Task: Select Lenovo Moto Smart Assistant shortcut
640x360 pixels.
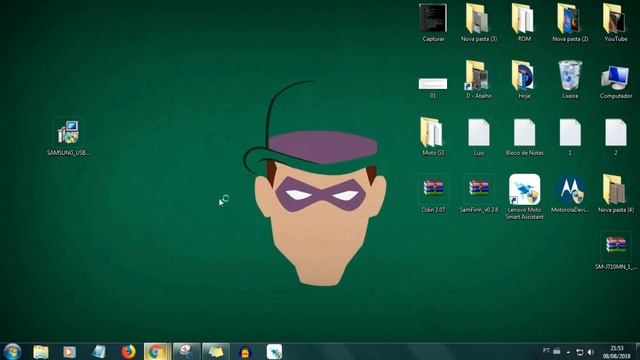Action: pos(524,197)
